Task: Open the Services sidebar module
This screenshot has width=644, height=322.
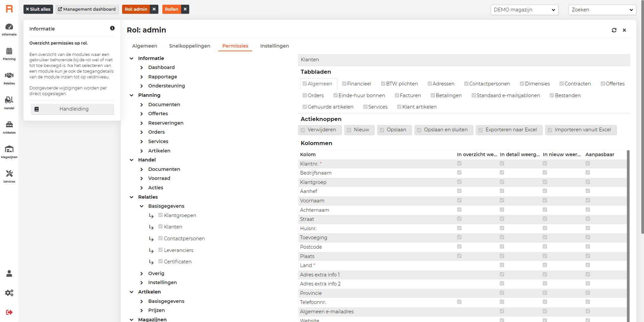Action: click(9, 176)
